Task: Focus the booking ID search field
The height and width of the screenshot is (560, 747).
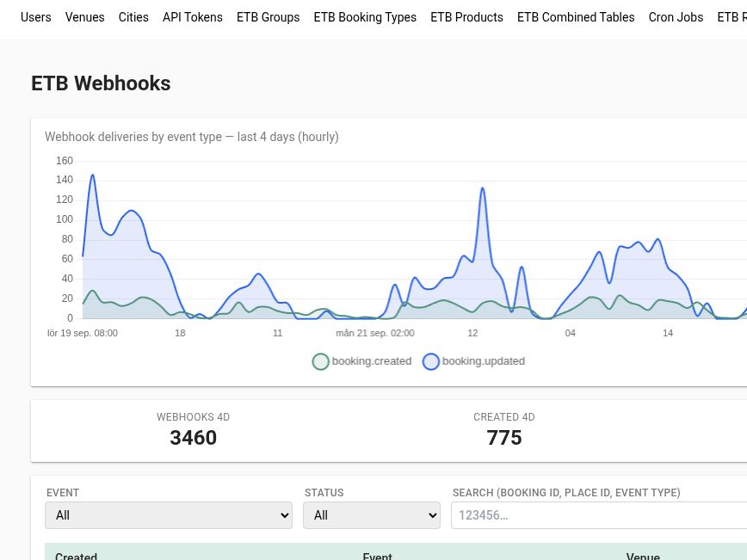Action: click(x=599, y=515)
